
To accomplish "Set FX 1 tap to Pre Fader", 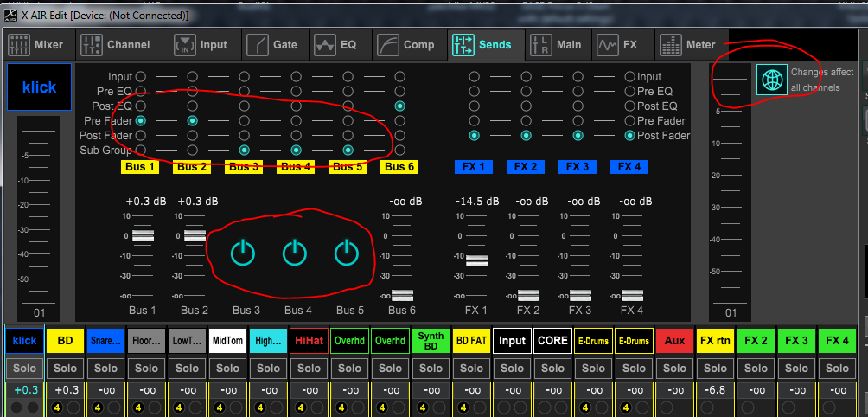I will pos(474,120).
